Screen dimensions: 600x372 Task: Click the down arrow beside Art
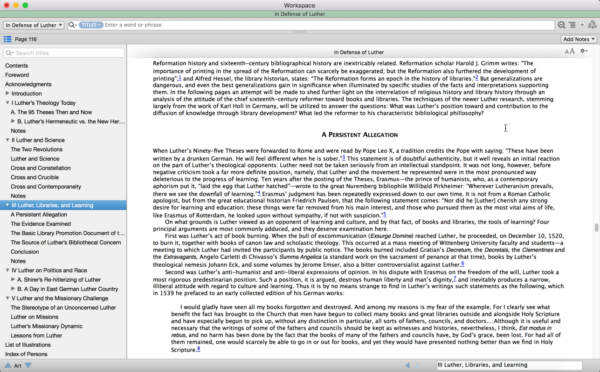point(28,365)
